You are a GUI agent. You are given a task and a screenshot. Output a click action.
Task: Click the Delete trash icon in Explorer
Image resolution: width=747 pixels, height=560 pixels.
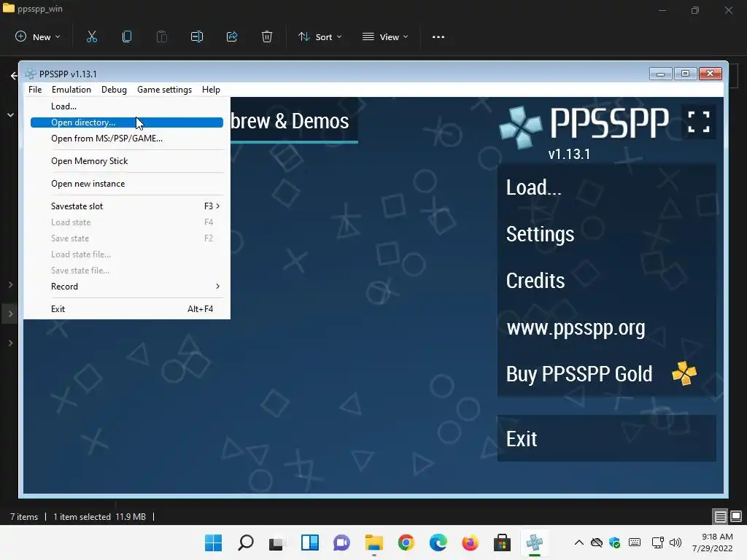tap(267, 36)
